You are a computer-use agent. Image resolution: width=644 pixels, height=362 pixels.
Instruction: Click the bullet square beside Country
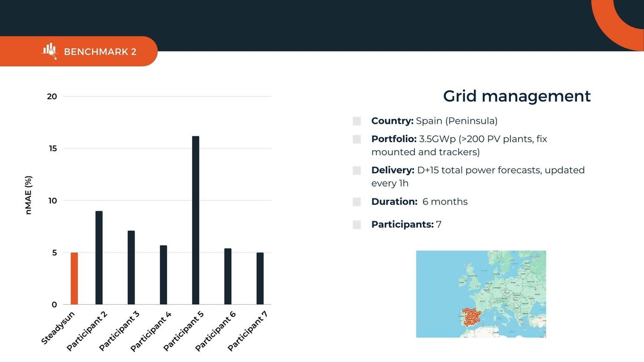[x=357, y=121]
